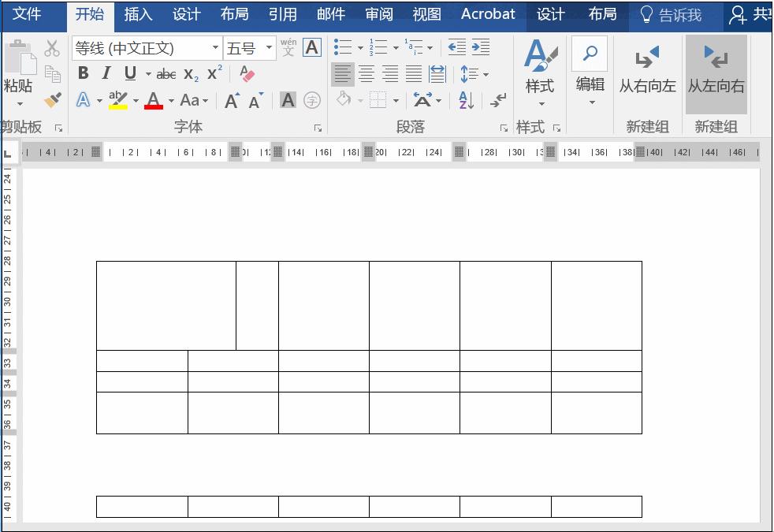Switch to the 插入 ribbon tab
This screenshot has width=774, height=532.
139,14
